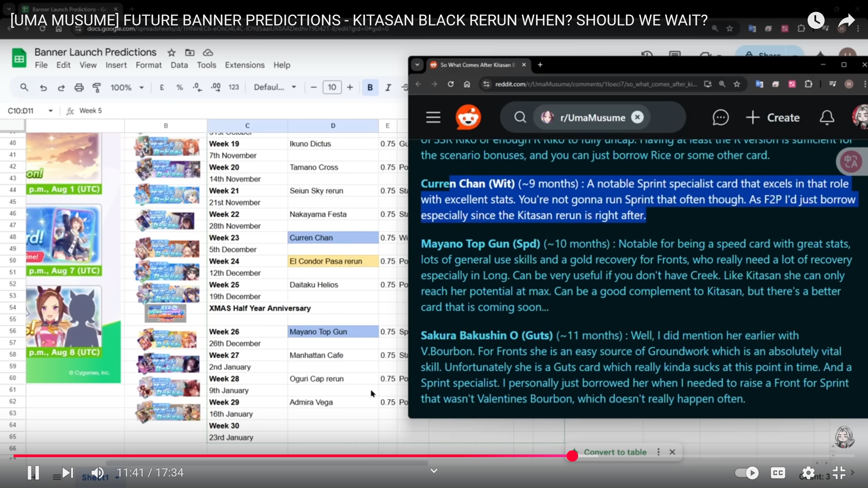Format as percent

click(180, 87)
